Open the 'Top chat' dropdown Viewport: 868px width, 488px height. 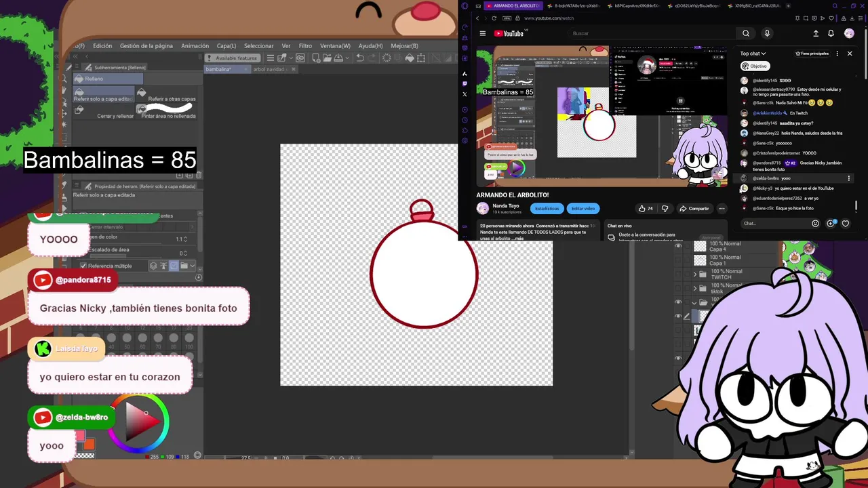(753, 54)
